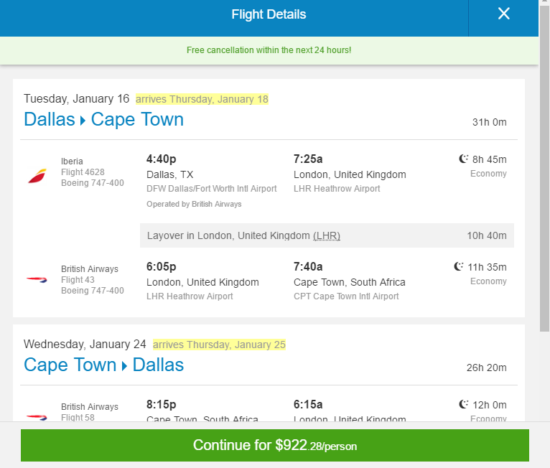This screenshot has height=468, width=550.
Task: Click the vertical scrollbar thumb
Action: 544,167
